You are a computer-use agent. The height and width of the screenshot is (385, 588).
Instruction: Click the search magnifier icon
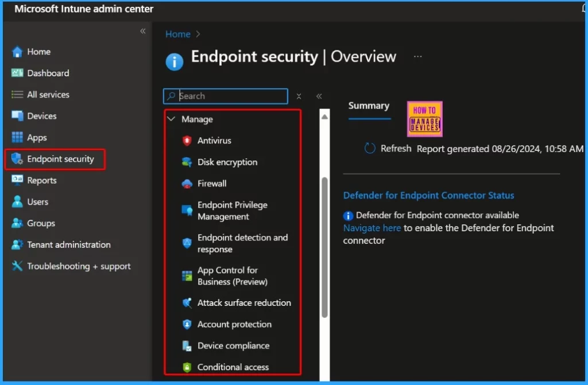click(171, 96)
